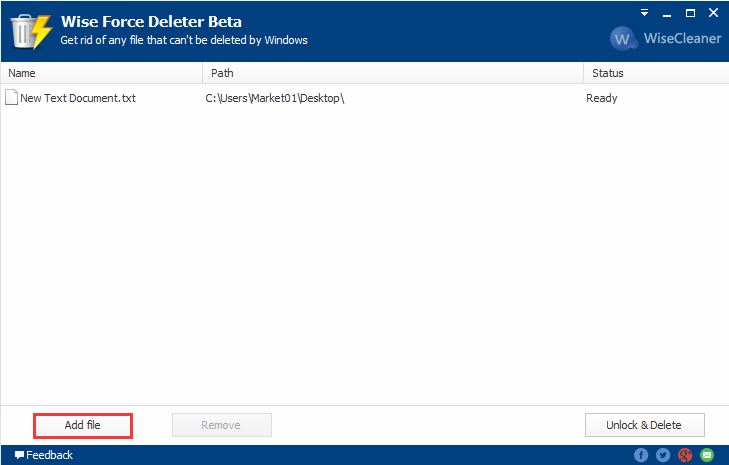
Task: Open the Facebook icon in footer
Action: click(641, 455)
